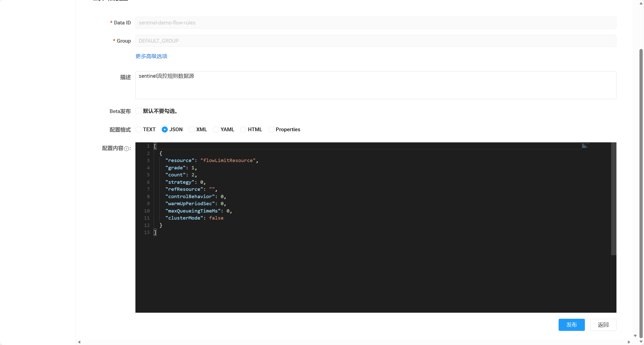This screenshot has height=345, width=644.
Task: Click the code editor vertical scrollbar
Action: pos(614,199)
